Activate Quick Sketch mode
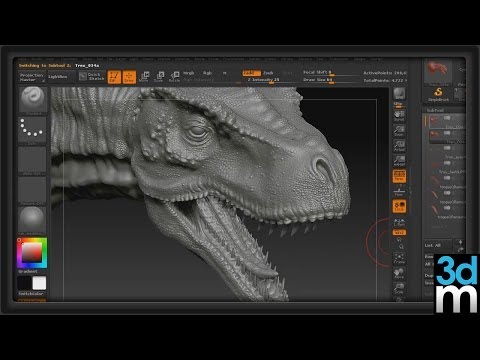The image size is (480, 360). point(92,77)
